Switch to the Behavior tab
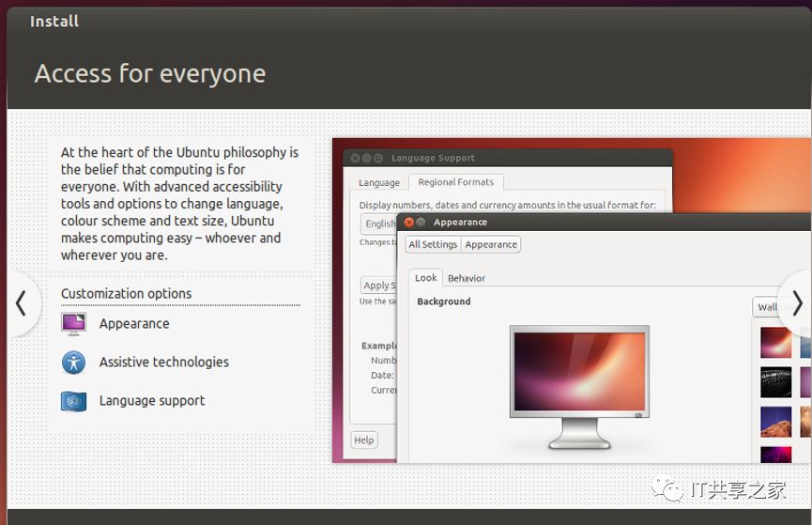Screen dimensions: 812x525 [x=466, y=278]
